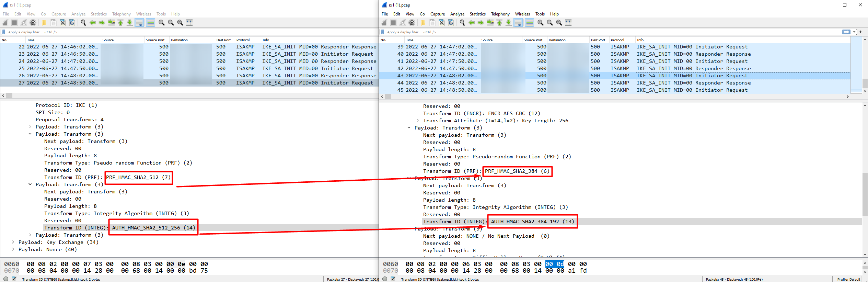
Task: Jump to last packet in tx1 window
Action: click(x=130, y=23)
